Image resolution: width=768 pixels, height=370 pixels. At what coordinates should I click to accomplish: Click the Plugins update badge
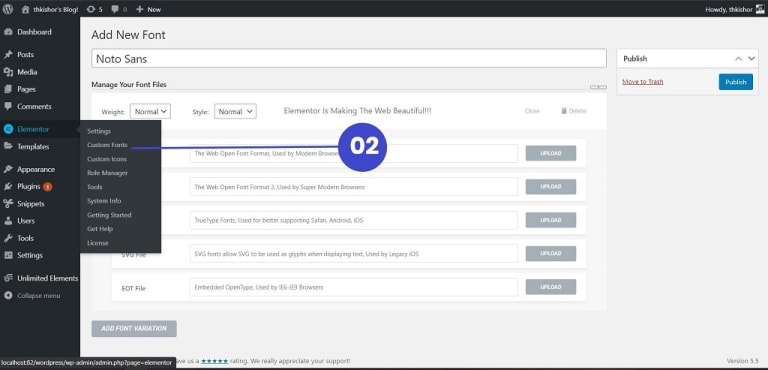click(x=48, y=187)
